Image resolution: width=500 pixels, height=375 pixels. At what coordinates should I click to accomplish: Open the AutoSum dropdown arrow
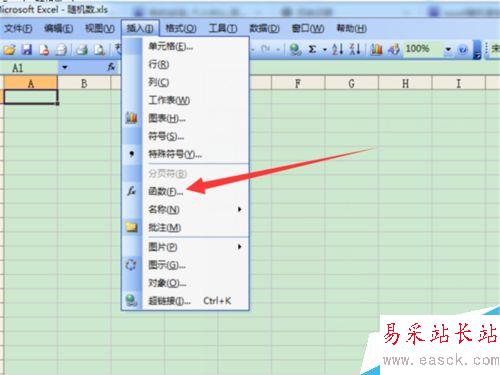click(x=325, y=50)
